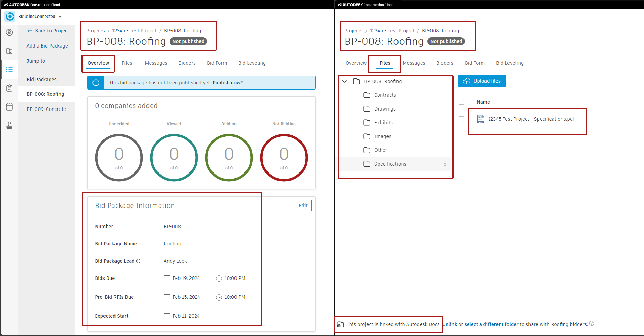Click the Edit button for Bid Package Information
Viewport: 644px width, 336px height.
tap(303, 206)
